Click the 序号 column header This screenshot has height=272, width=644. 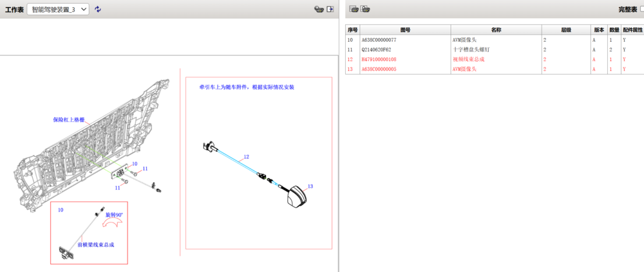pyautogui.click(x=352, y=30)
